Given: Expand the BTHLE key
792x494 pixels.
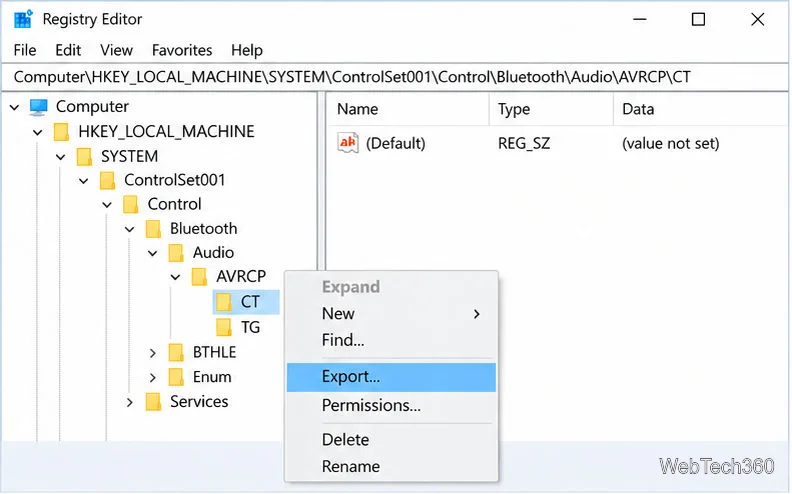Looking at the screenshot, I should tap(153, 353).
